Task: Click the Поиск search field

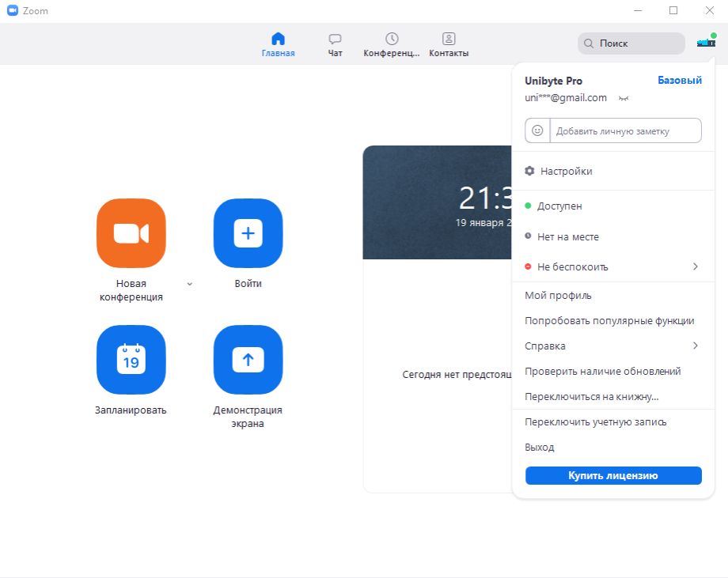Action: [631, 43]
